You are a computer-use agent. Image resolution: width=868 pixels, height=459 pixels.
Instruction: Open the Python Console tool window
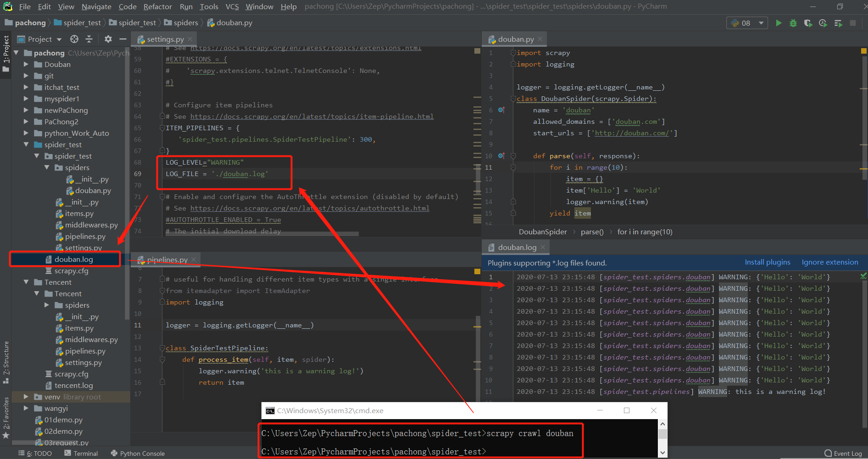[138, 453]
